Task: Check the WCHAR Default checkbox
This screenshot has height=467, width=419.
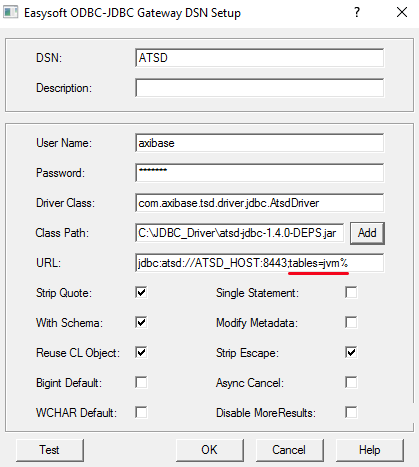Action: [141, 413]
